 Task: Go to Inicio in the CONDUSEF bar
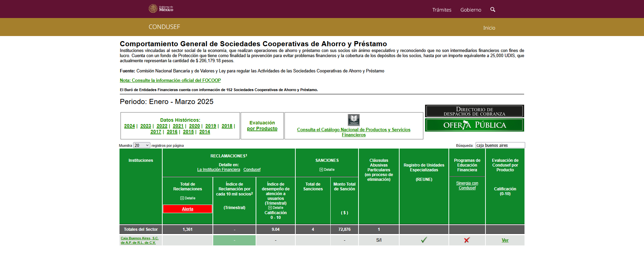489,28
